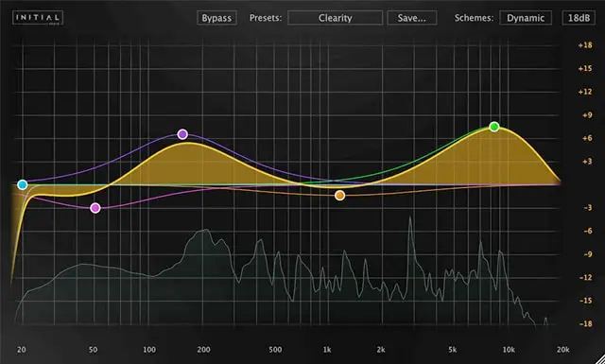Select the pink low-cut band node

click(x=95, y=208)
